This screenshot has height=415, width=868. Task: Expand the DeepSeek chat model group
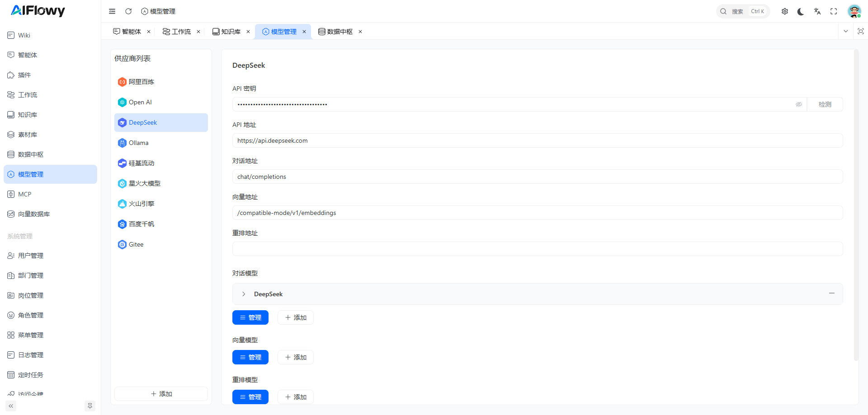point(244,294)
